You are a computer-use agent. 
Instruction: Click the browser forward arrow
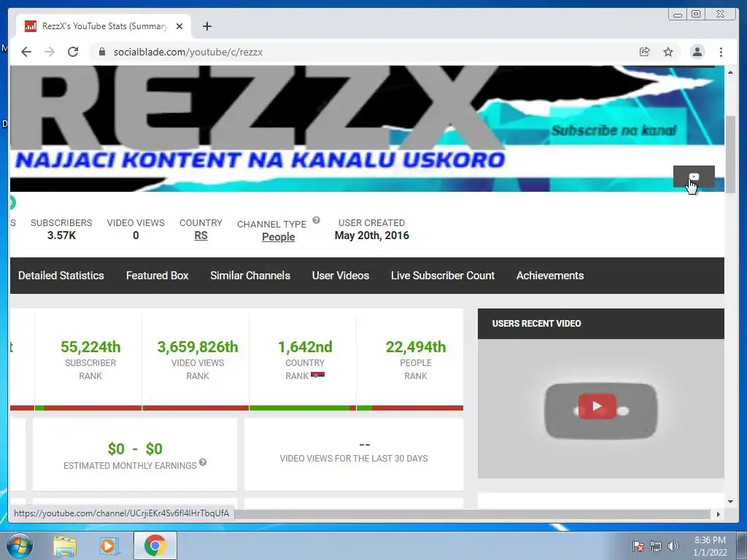point(50,52)
